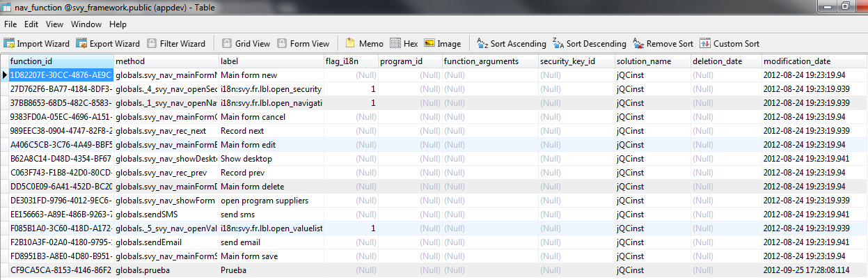Open the Memo viewer
Screen dimensions: 868x280
[x=364, y=43]
